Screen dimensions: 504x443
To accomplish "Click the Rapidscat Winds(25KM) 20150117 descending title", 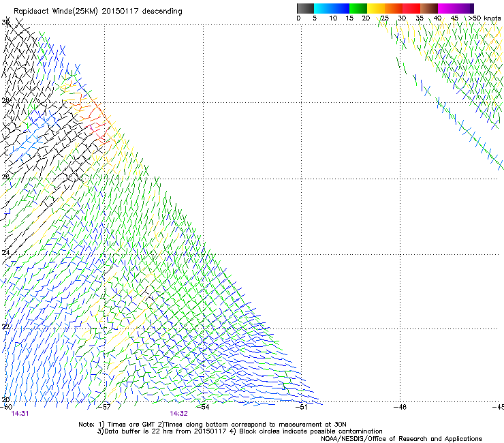I will pyautogui.click(x=97, y=12).
